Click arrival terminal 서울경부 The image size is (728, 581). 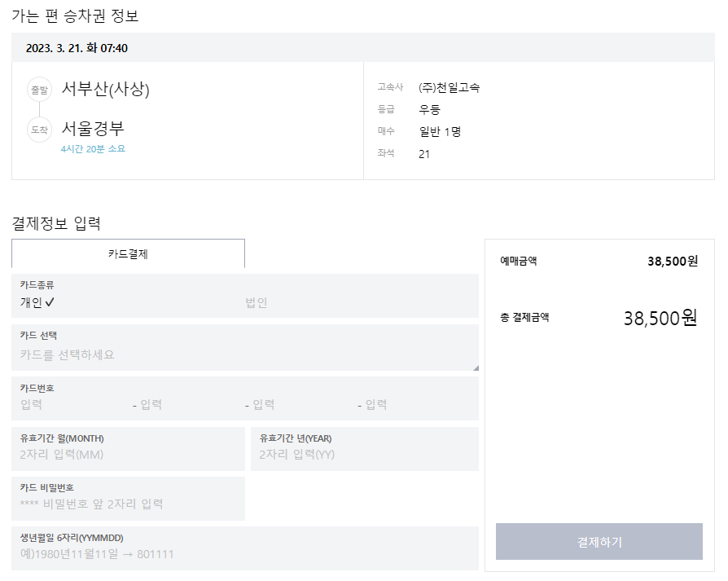point(93,129)
